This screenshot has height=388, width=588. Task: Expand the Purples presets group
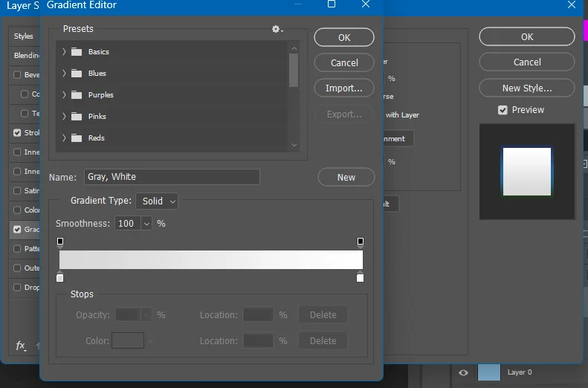coord(64,95)
